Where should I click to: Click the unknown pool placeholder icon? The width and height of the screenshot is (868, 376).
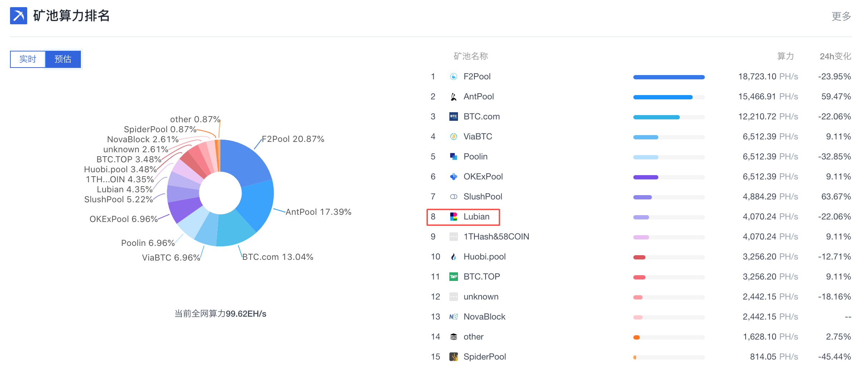pos(454,297)
